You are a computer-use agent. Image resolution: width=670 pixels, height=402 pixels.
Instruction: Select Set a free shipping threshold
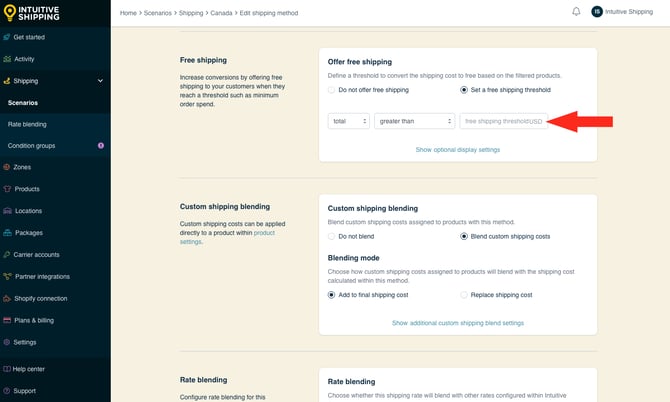464,90
